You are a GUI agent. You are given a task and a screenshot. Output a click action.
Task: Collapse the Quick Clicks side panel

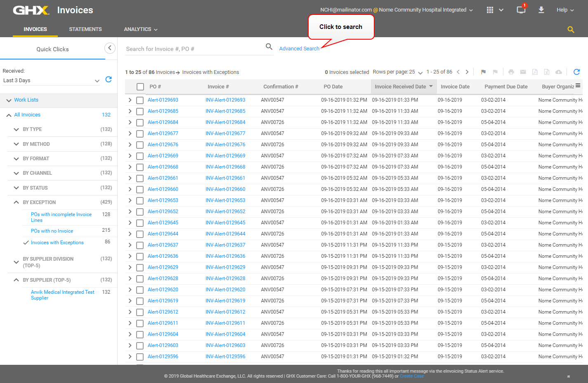(x=110, y=48)
